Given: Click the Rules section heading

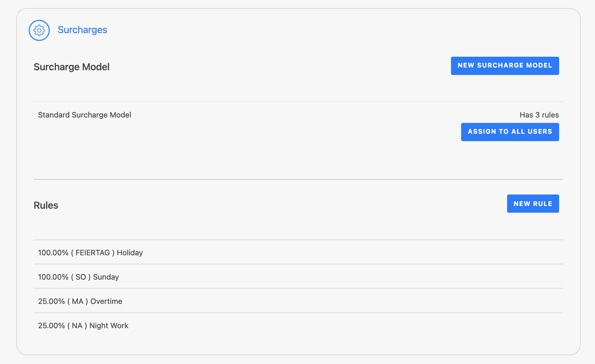Looking at the screenshot, I should tap(46, 205).
